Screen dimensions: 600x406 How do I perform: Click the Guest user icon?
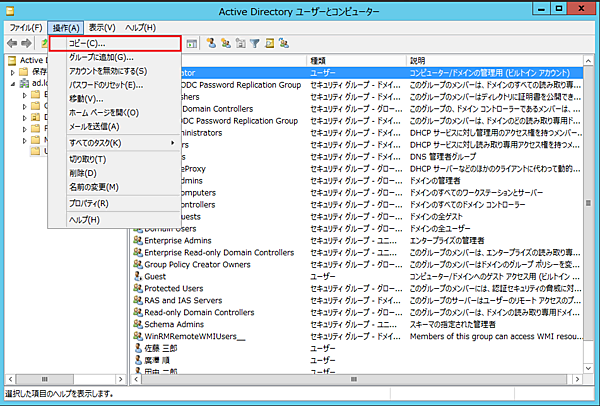(138, 276)
